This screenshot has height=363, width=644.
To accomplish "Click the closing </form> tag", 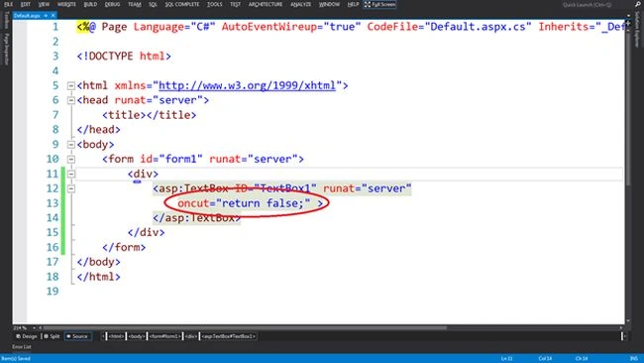I will tap(124, 247).
